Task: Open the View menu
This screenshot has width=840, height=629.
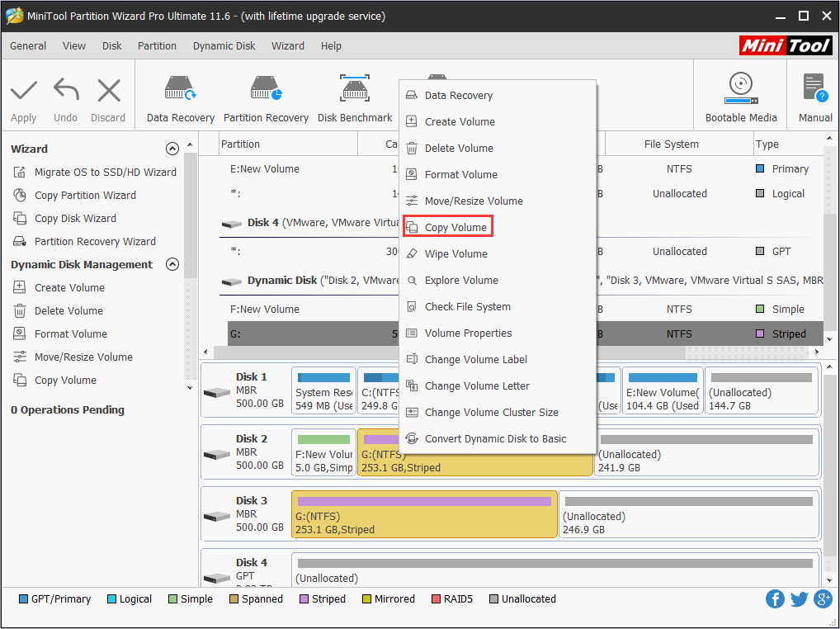Action: coord(74,46)
